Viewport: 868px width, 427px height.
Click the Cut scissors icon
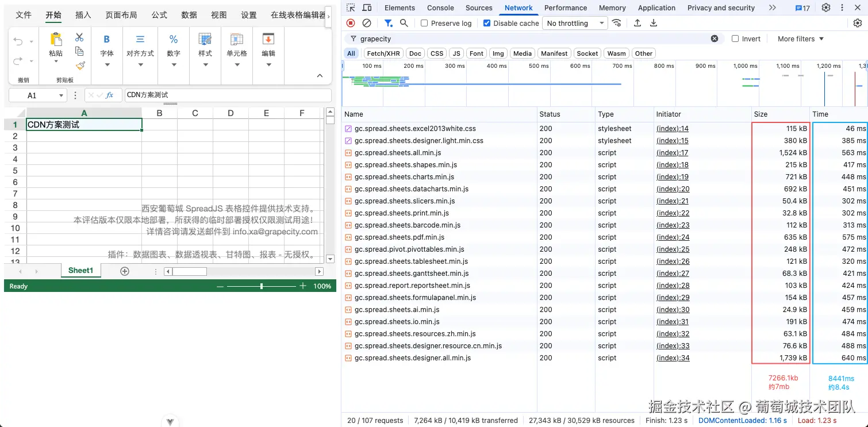tap(79, 37)
